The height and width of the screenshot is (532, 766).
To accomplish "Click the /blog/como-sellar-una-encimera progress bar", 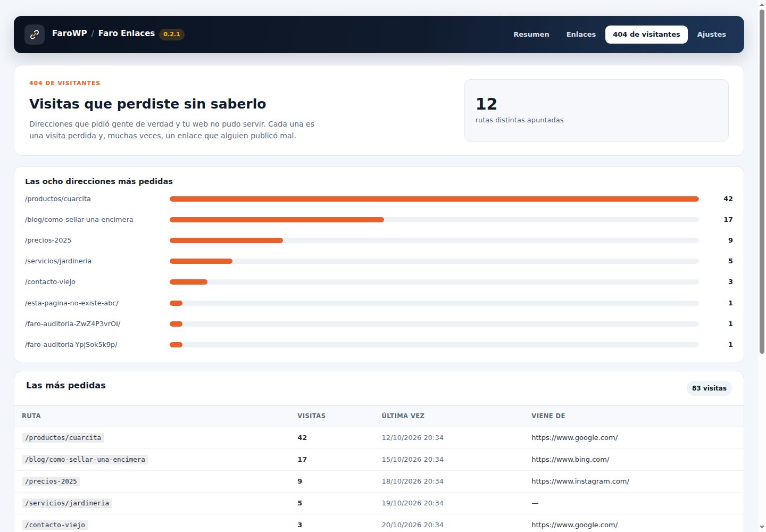I will click(x=434, y=220).
